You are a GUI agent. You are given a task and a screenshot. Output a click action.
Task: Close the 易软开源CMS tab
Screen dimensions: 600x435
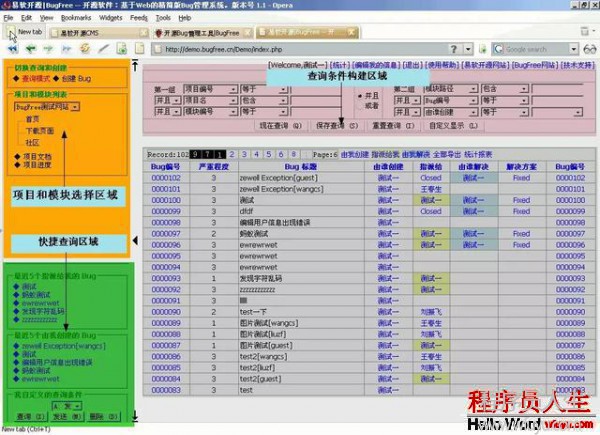[x=143, y=33]
